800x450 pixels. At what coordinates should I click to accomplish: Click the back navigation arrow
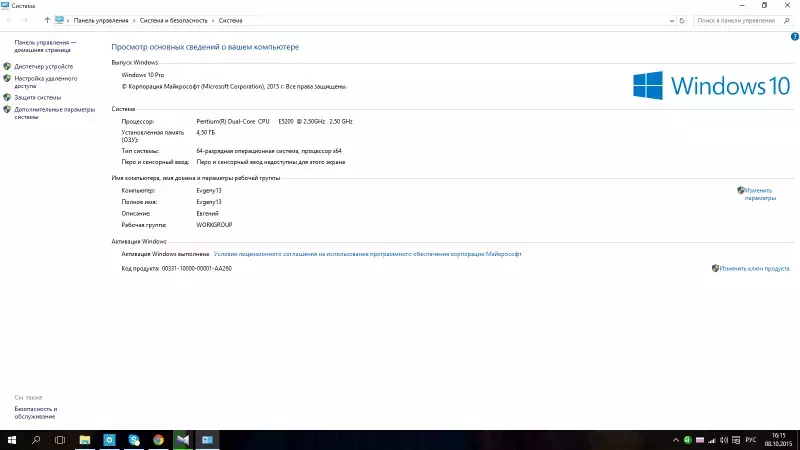click(x=9, y=20)
